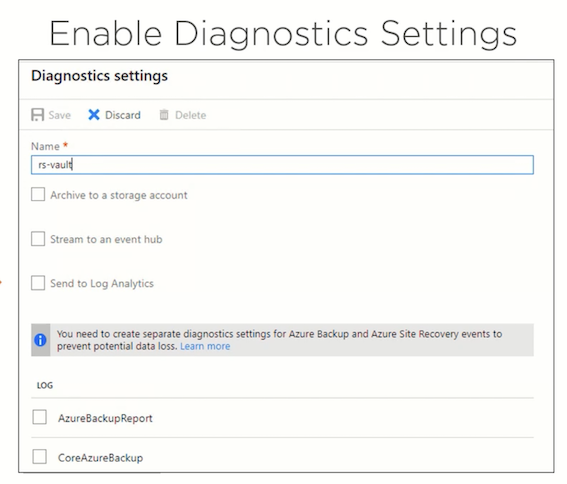Enable Archive to a storage account

pyautogui.click(x=38, y=194)
